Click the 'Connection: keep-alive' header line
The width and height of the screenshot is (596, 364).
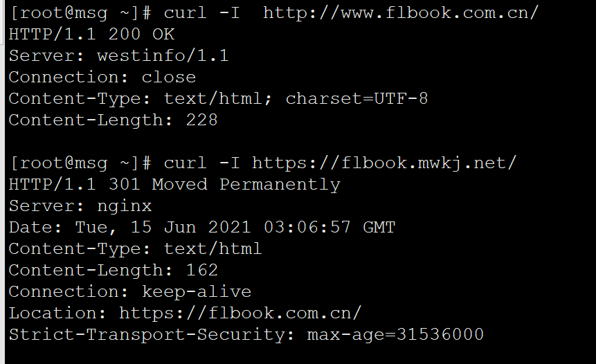tap(130, 292)
